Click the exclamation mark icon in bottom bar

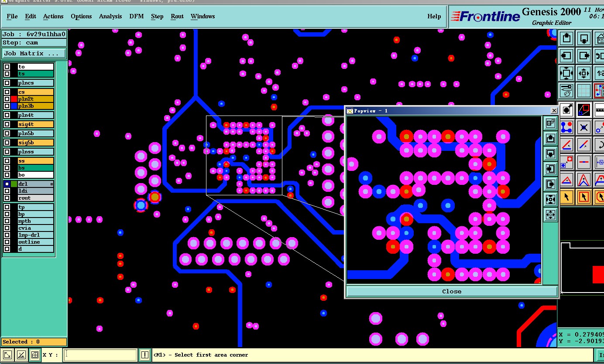145,355
